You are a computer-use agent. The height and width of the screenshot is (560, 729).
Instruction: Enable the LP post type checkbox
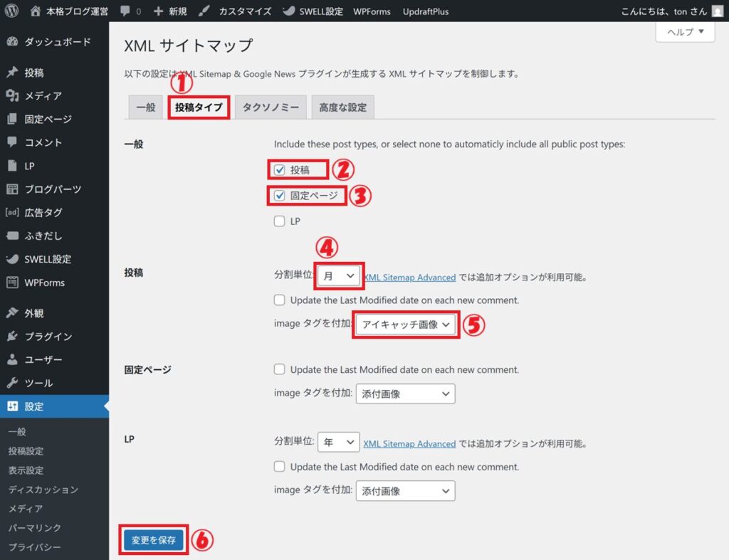(x=280, y=221)
